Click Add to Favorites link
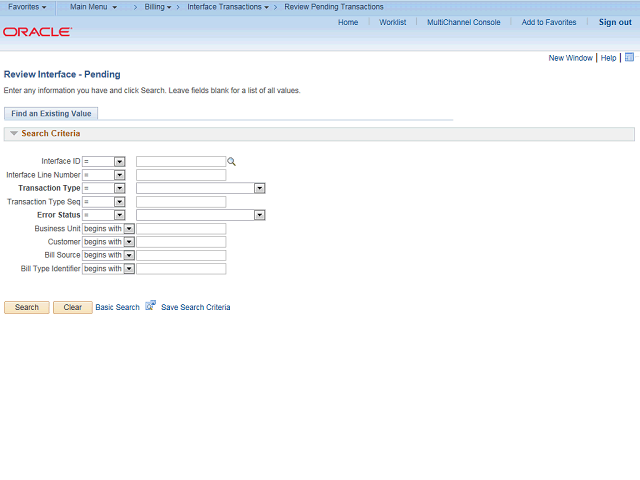The height and width of the screenshot is (480, 640). [549, 22]
